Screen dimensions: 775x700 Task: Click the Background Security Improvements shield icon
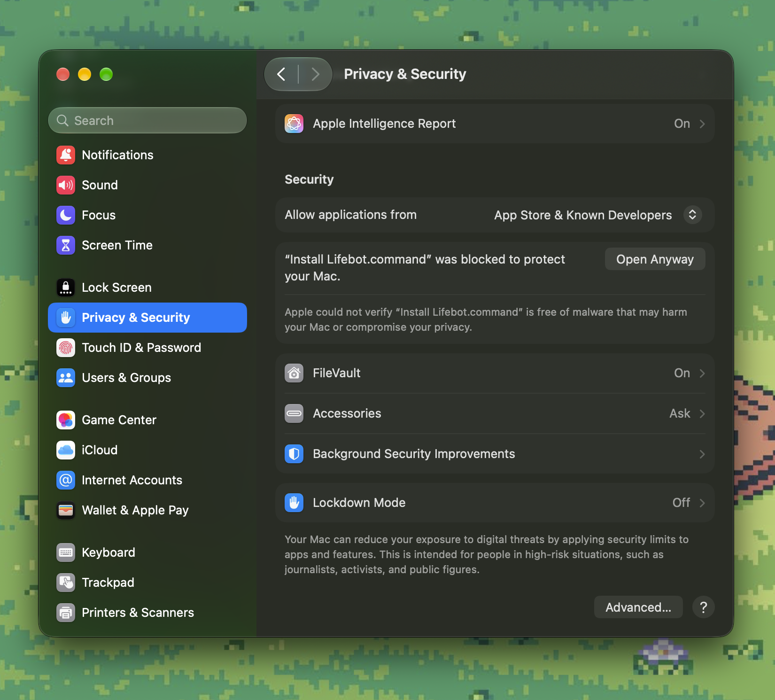pyautogui.click(x=294, y=454)
